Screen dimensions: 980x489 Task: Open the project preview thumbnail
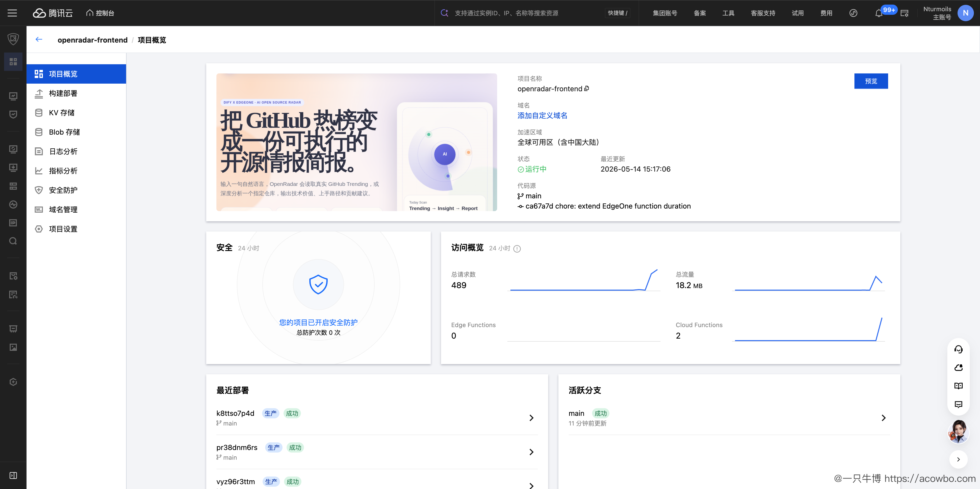pos(357,142)
